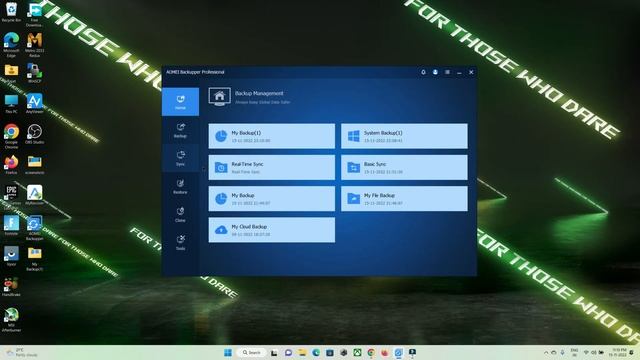Viewport: 640px width, 360px height.
Task: Open the Real-Time Sync task card
Action: pos(272,167)
